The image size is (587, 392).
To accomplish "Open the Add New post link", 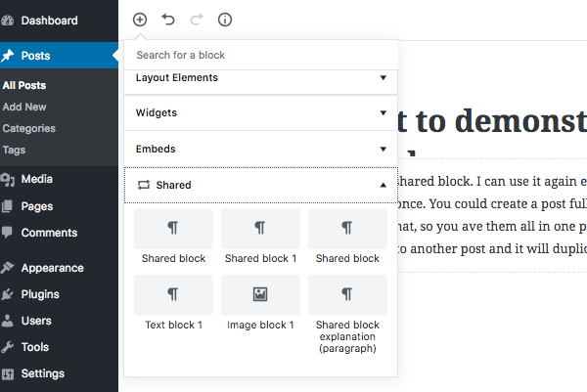I will tap(24, 107).
